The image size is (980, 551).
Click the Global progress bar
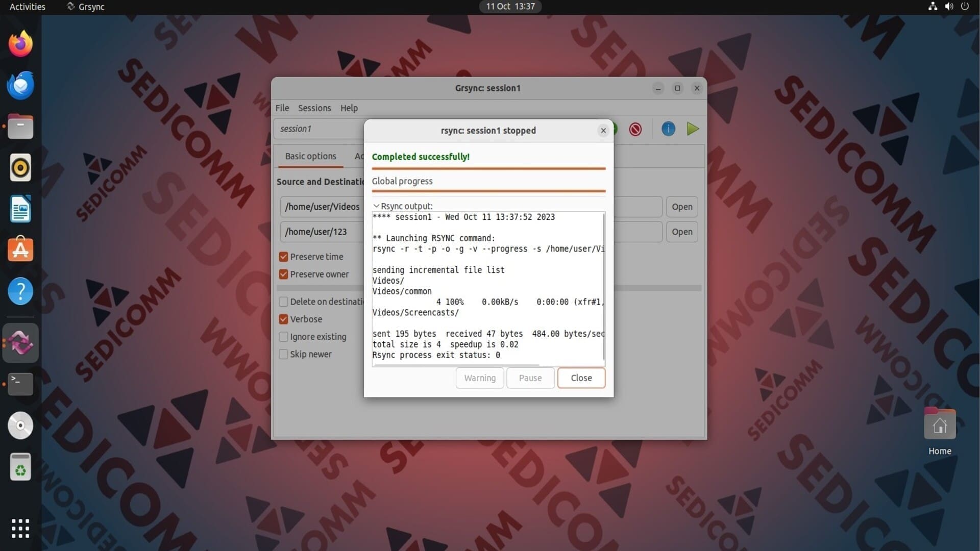488,191
